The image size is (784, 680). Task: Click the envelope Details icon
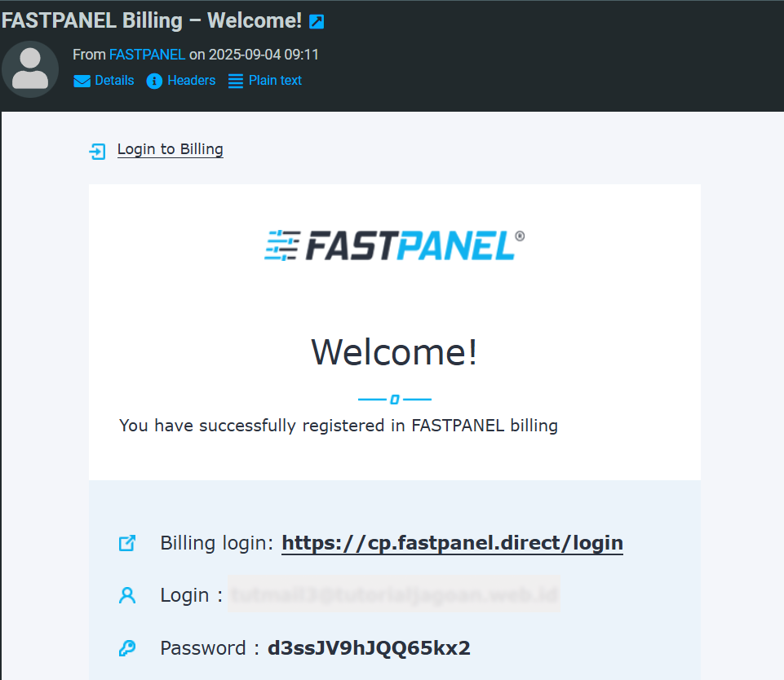82,81
